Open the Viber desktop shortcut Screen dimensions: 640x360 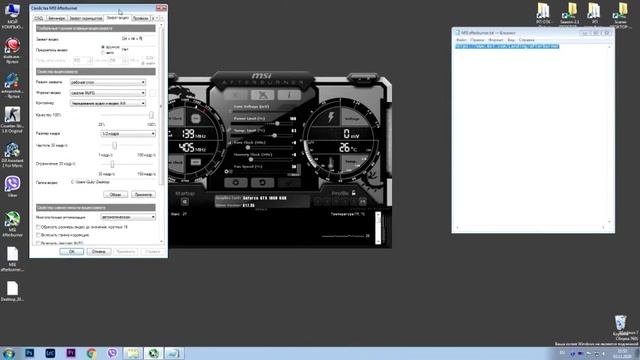tap(12, 187)
